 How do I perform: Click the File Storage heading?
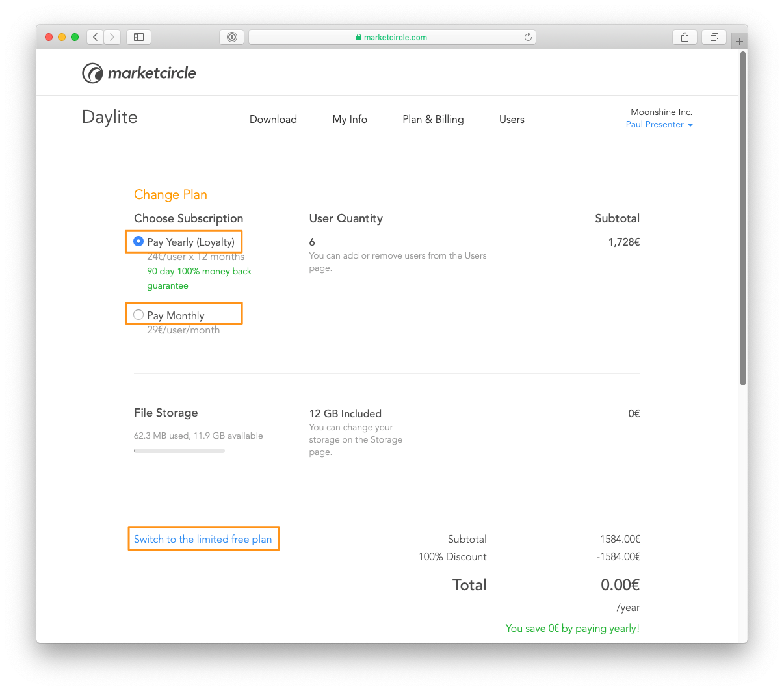[166, 413]
